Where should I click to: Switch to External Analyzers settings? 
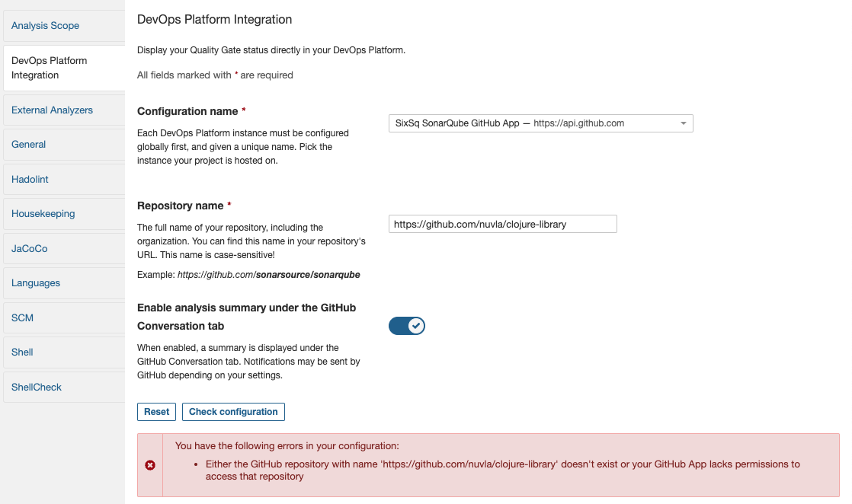(x=52, y=110)
